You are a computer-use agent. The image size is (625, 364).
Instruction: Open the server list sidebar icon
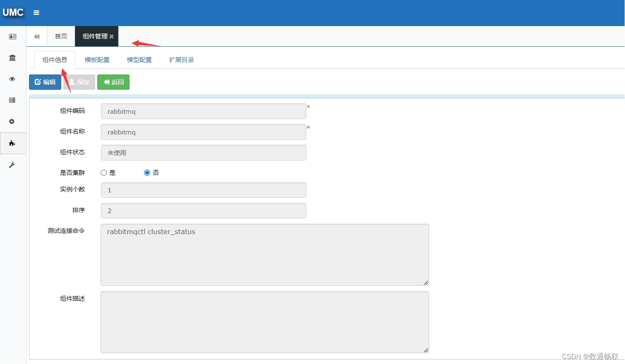[x=12, y=100]
